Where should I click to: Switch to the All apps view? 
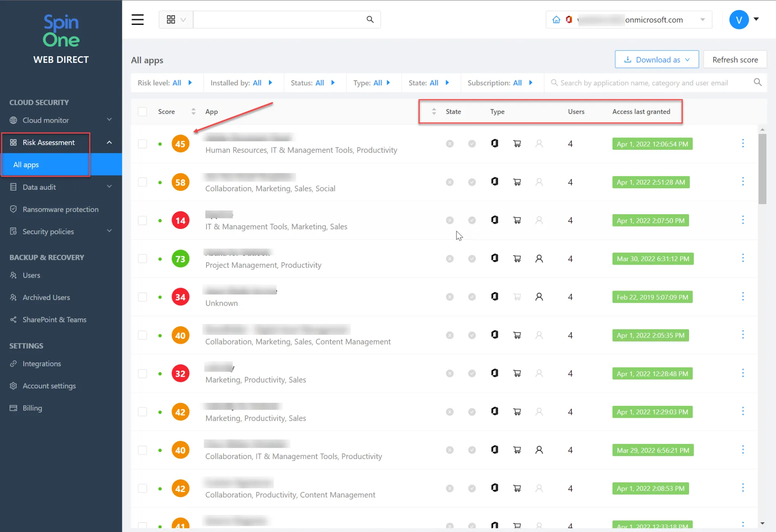(x=26, y=164)
